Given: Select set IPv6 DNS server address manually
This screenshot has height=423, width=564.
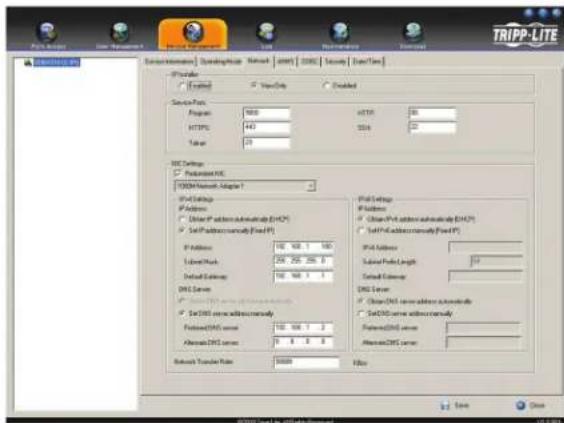Looking at the screenshot, I should point(361,313).
